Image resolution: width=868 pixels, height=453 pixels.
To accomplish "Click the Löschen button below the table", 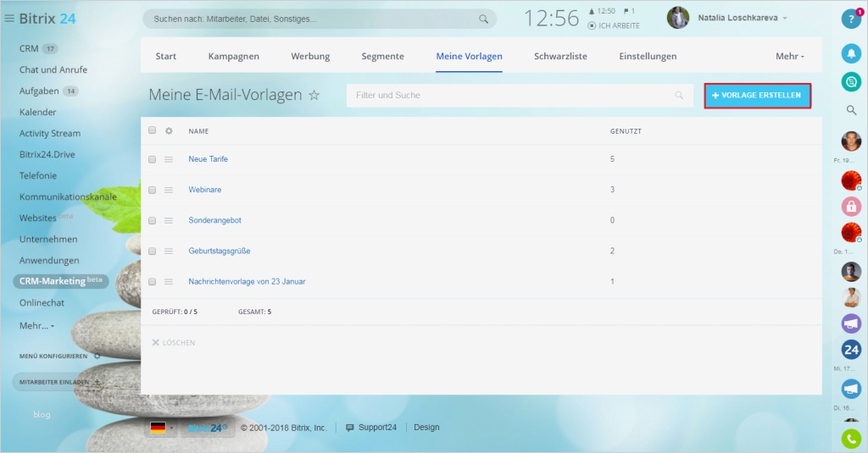I will 174,343.
